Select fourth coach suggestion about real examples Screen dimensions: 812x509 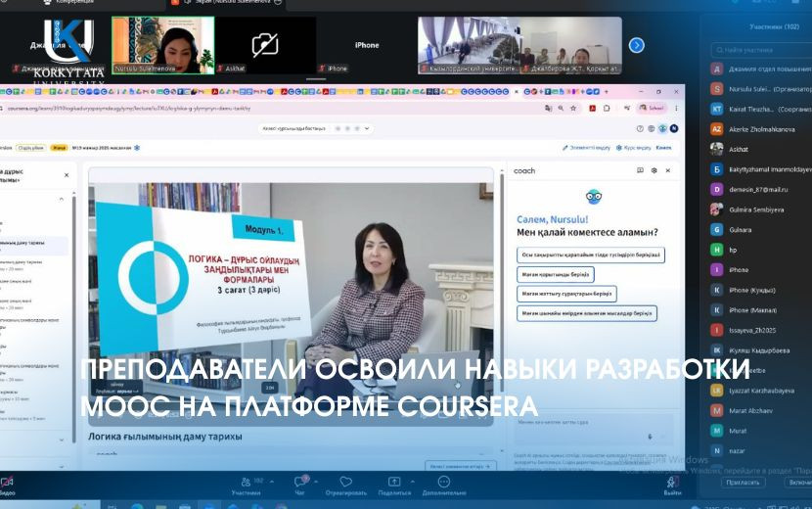pos(587,313)
